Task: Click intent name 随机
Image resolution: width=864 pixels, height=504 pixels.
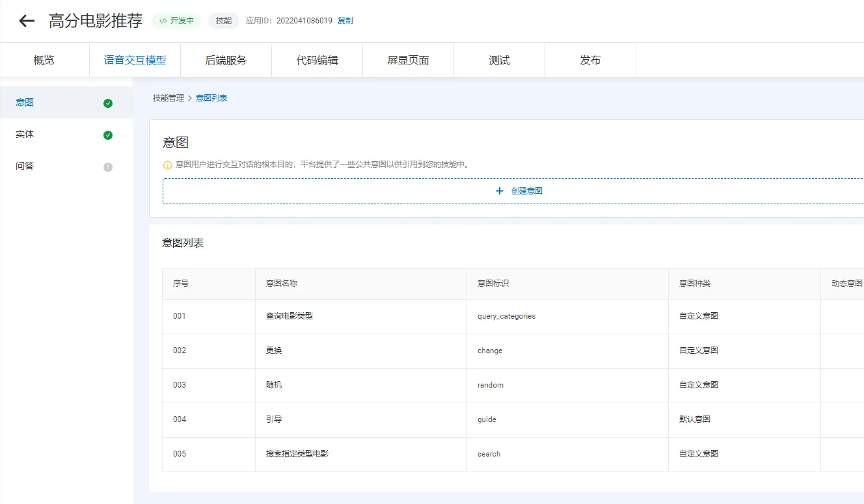Action: pos(274,385)
